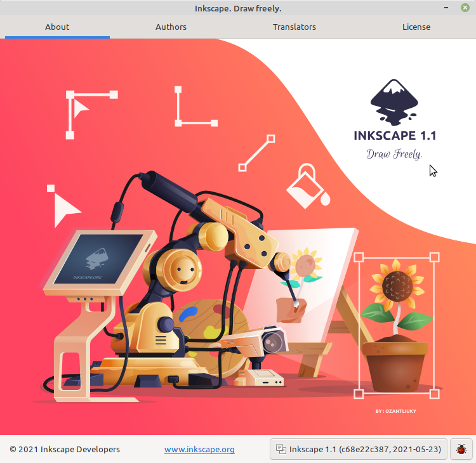Select the About tab
This screenshot has height=463, width=476.
(x=57, y=27)
